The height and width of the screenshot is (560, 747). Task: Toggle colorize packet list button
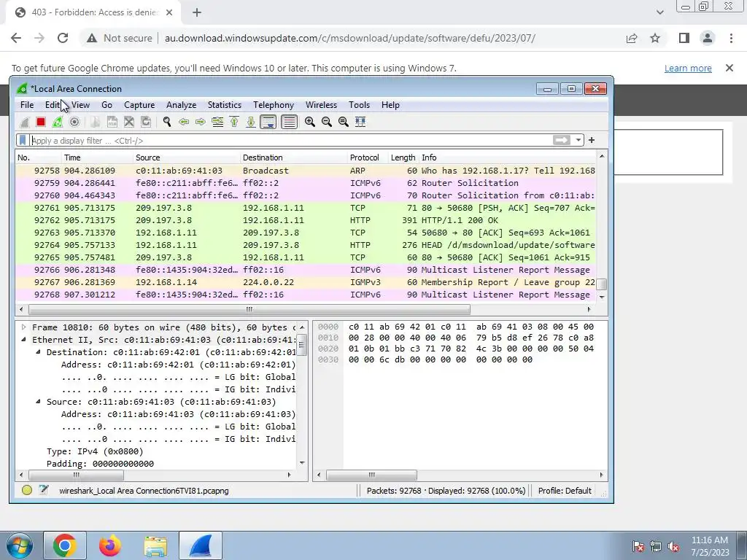pos(289,122)
